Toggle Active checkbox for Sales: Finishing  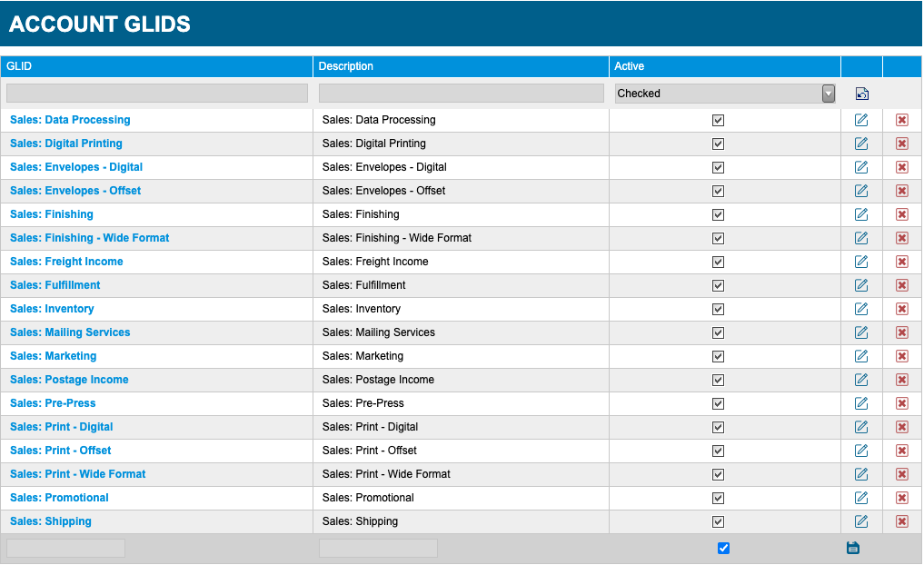coord(718,215)
